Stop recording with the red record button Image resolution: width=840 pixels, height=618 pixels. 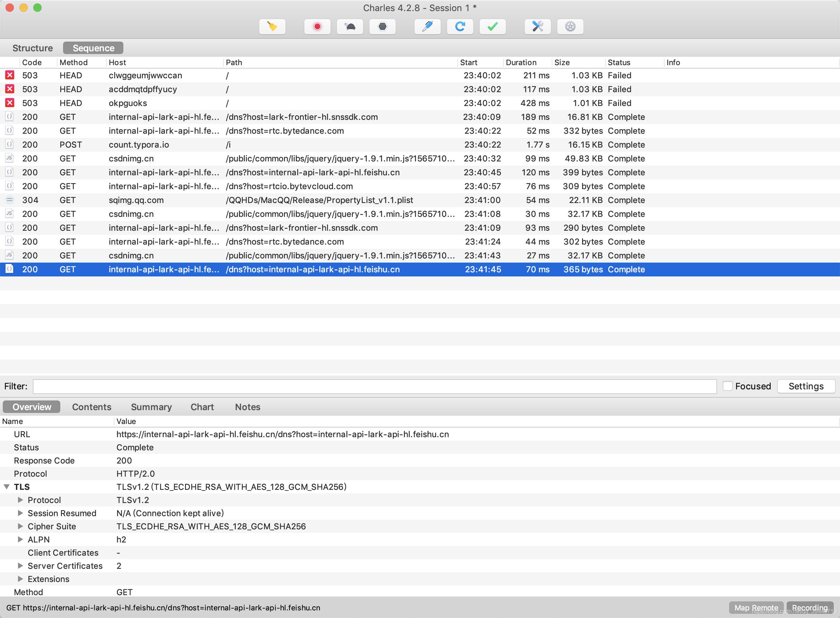(317, 27)
